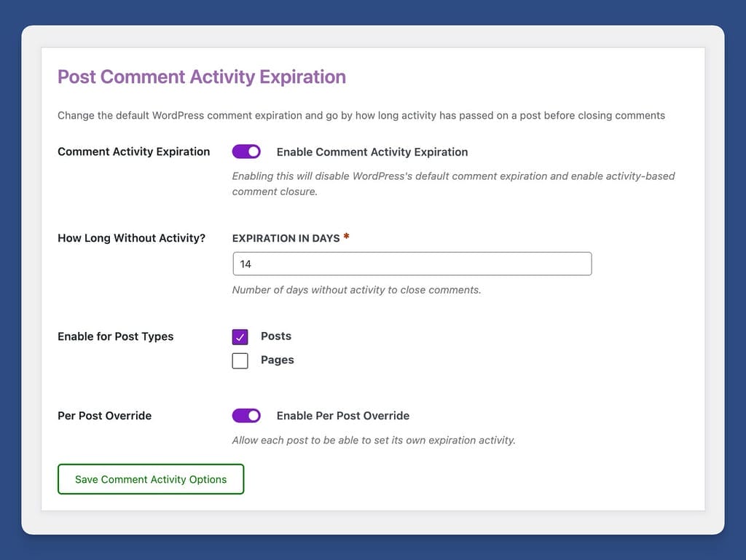
Task: Click the "Number of days without activity" help text
Action: 356,290
